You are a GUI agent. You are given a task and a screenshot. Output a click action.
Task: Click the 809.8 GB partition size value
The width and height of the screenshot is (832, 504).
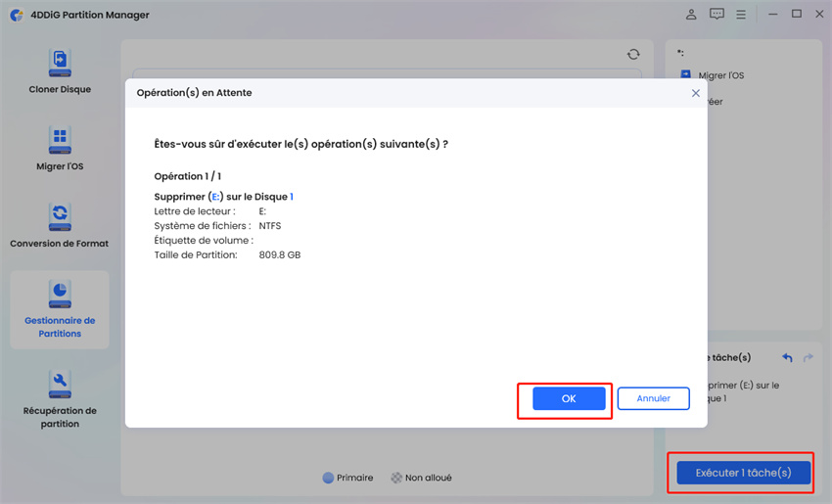pyautogui.click(x=280, y=255)
